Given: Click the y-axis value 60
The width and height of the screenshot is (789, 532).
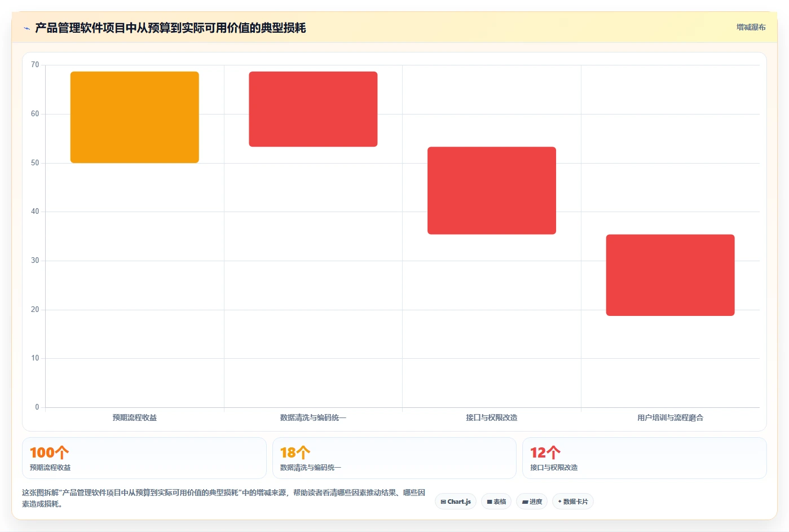Looking at the screenshot, I should coord(35,114).
